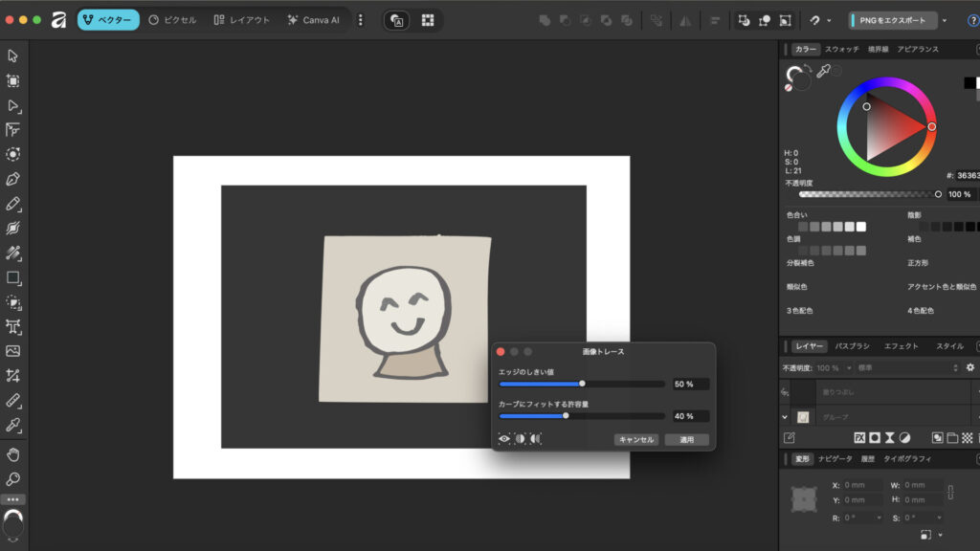The width and height of the screenshot is (980, 551).
Task: Click the エッジのしきい値 slider handle
Action: coord(582,384)
